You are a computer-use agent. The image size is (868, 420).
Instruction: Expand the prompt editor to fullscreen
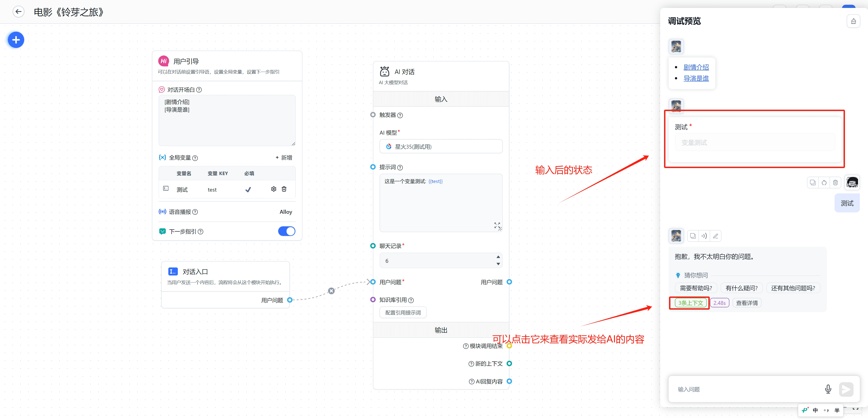[497, 225]
